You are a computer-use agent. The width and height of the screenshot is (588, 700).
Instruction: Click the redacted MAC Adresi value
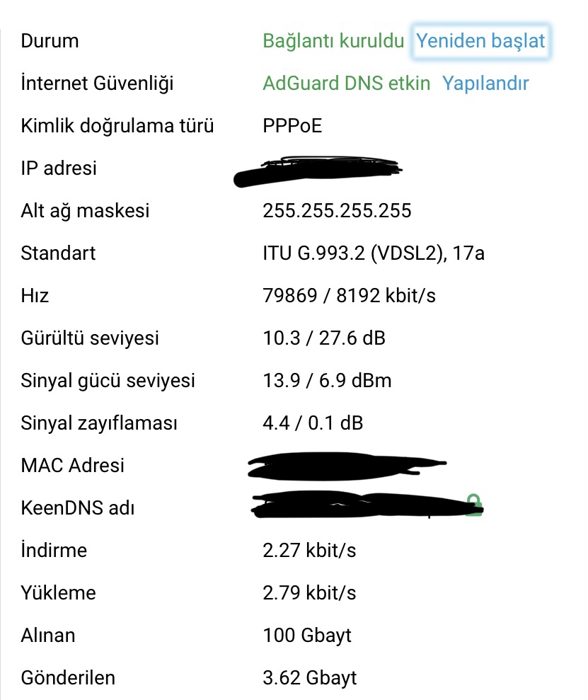coord(347,466)
